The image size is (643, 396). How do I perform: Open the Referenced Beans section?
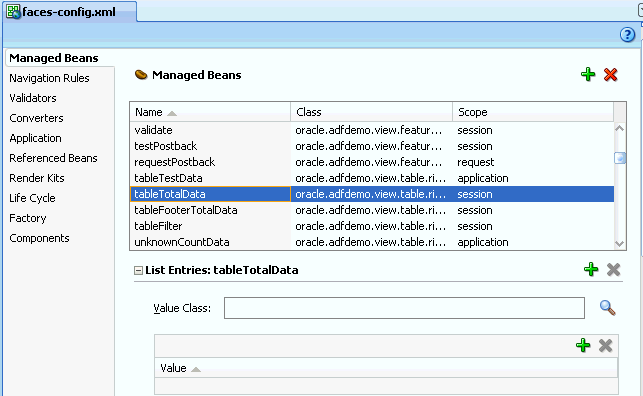coord(53,158)
